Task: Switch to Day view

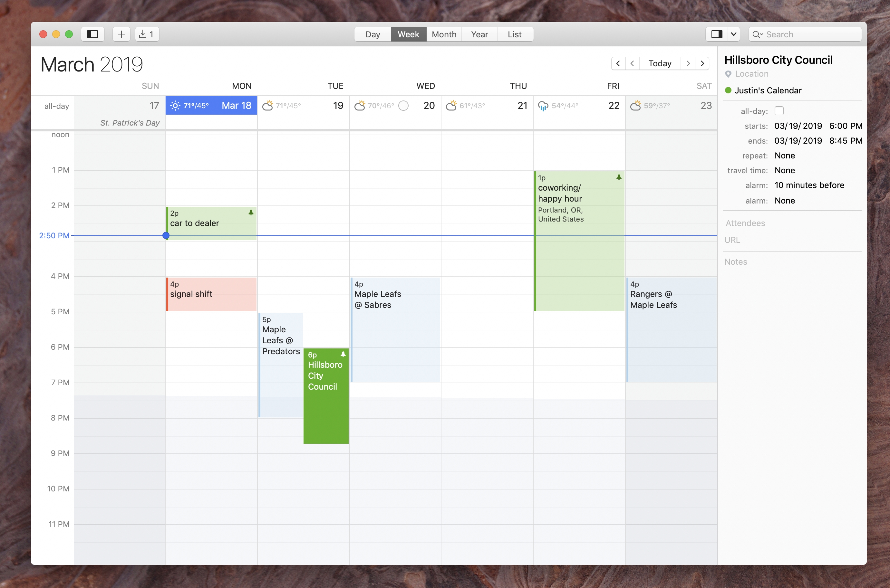Action: pos(372,33)
